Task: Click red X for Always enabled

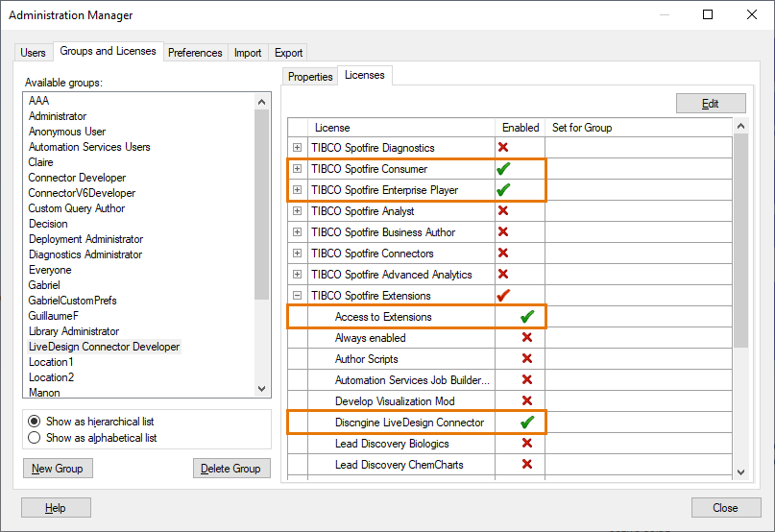Action: click(527, 337)
